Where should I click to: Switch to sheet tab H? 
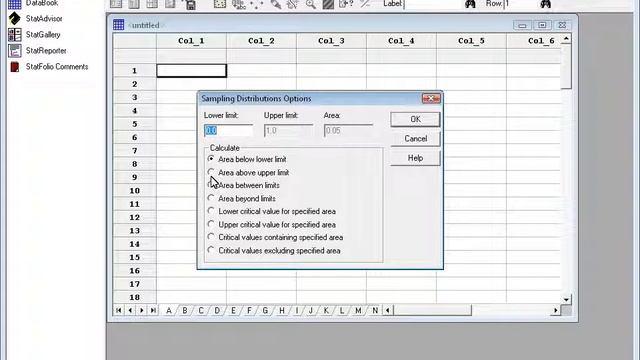pos(282,311)
